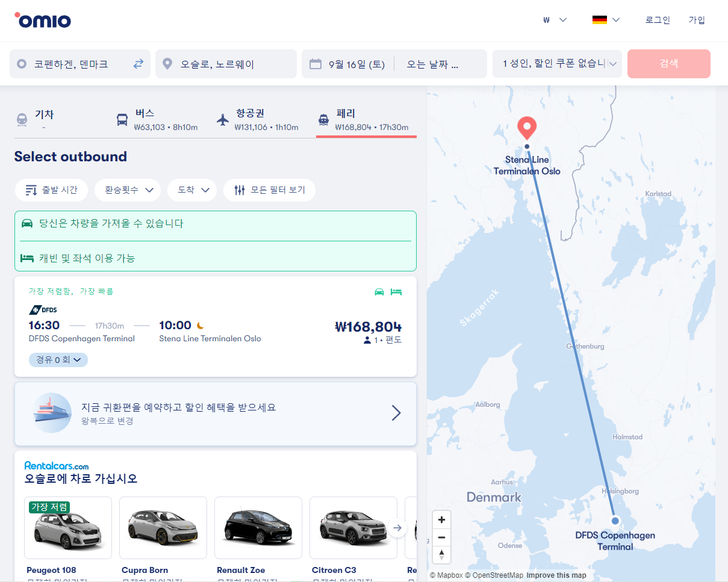Screen dimensions: 728x582
Task: Open the language flag dropdown chevron
Action: point(616,20)
